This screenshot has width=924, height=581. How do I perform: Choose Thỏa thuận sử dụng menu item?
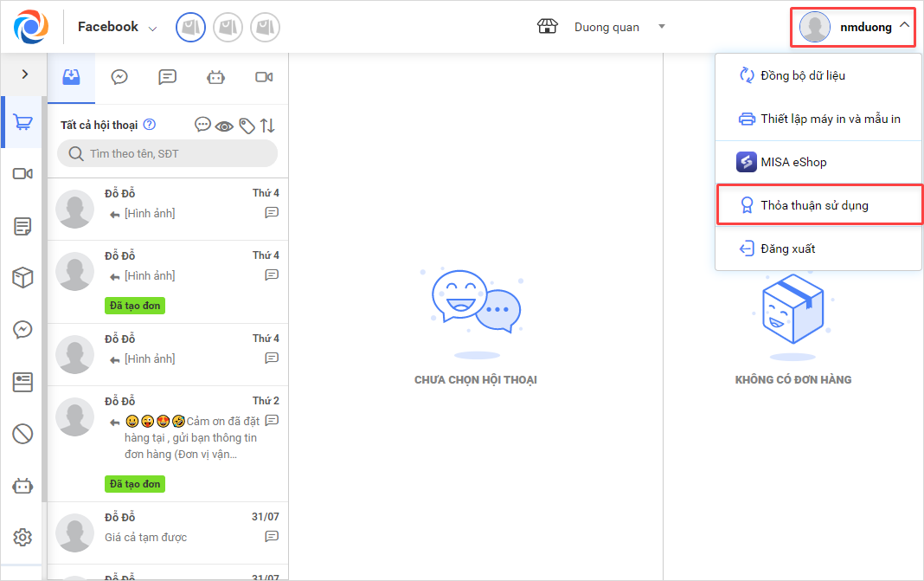coord(818,204)
